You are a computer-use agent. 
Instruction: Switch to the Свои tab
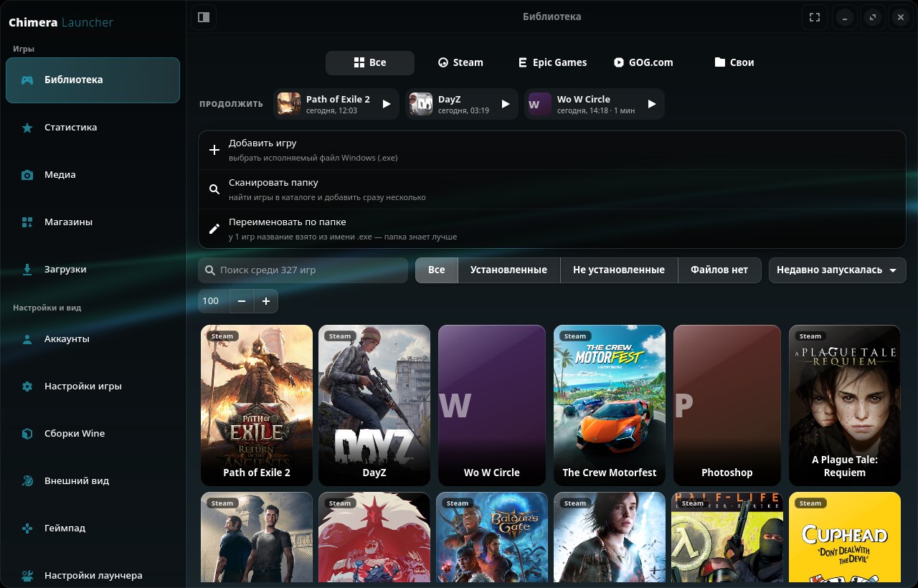coord(734,63)
